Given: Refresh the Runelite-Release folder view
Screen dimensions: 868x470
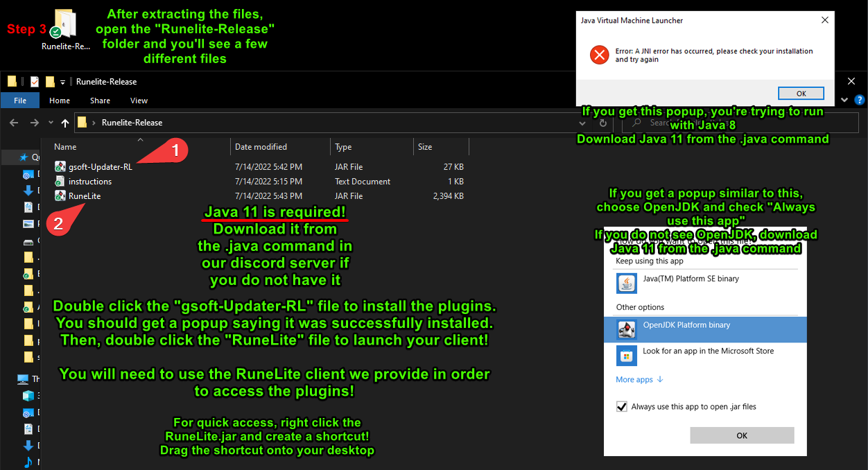Looking at the screenshot, I should [602, 123].
